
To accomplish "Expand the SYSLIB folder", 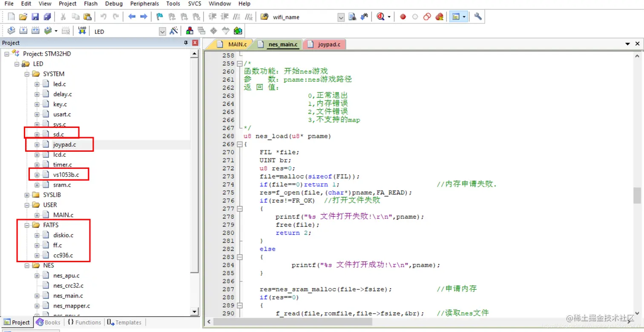I will pos(27,195).
